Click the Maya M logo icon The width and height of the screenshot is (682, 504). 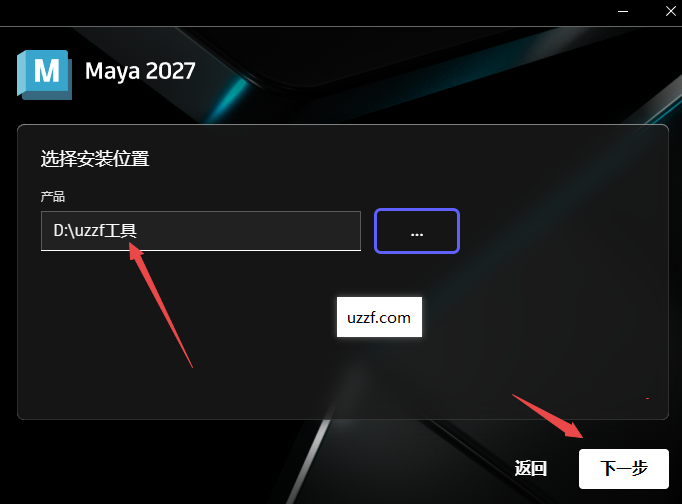tap(44, 74)
